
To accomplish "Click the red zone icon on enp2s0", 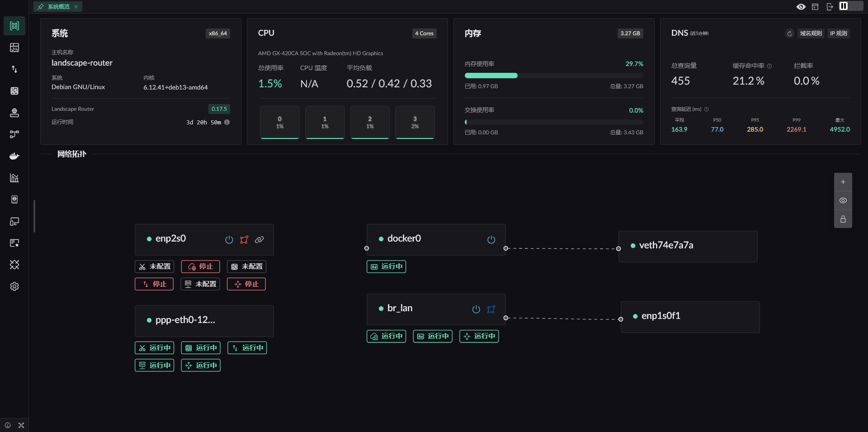I will tap(244, 240).
